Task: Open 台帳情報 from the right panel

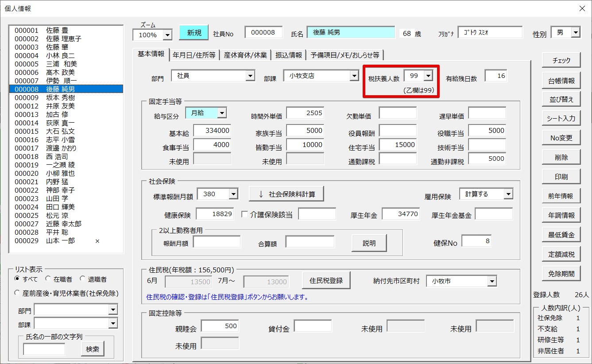Action: tap(561, 80)
